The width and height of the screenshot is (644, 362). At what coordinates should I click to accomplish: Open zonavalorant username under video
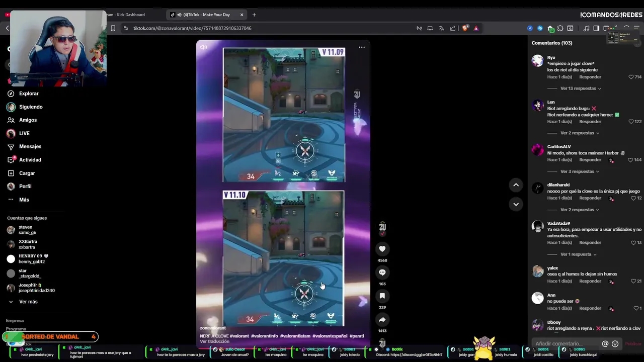(x=213, y=328)
